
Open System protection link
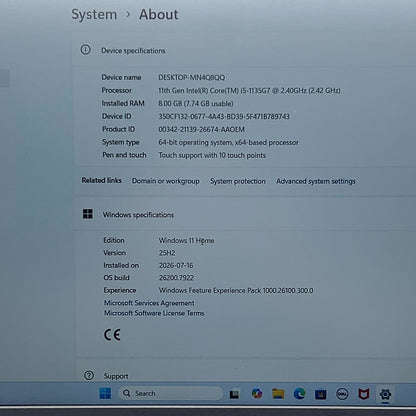pyautogui.click(x=238, y=181)
